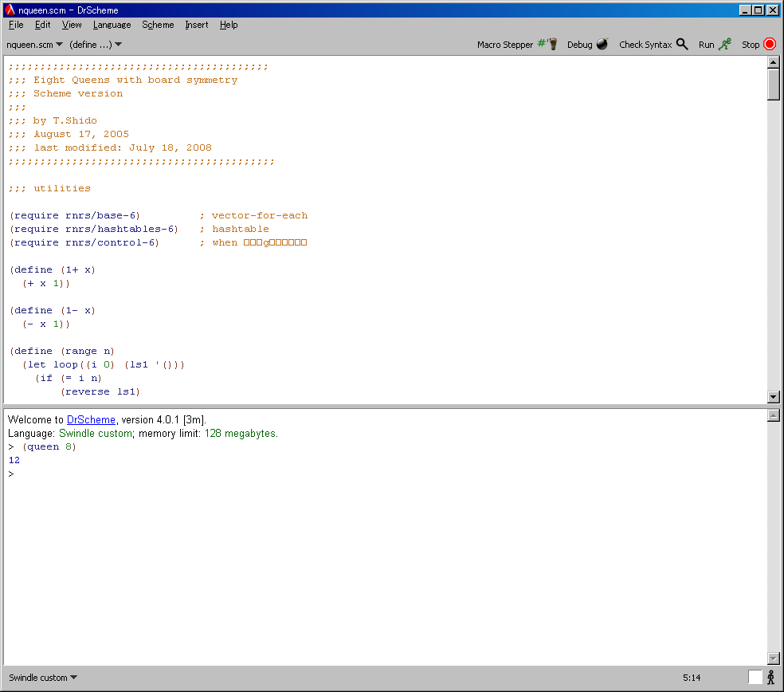Click the "(queen 8)" expression
This screenshot has height=692, width=784.
click(x=49, y=446)
